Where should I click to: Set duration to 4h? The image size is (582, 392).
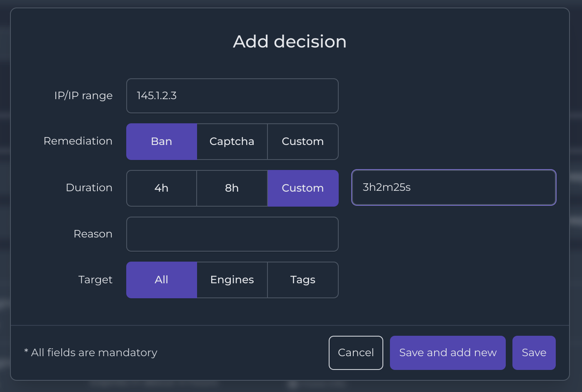(x=162, y=188)
